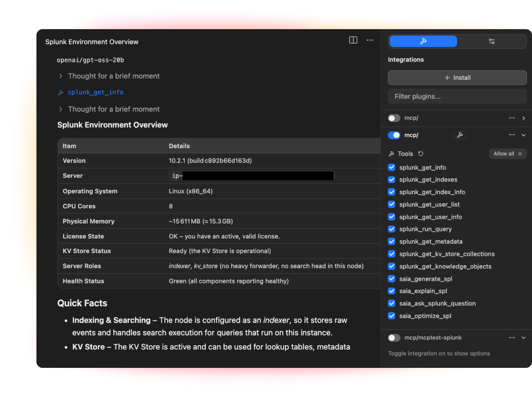Expand the disabled mcp/ integration chevron

524,118
